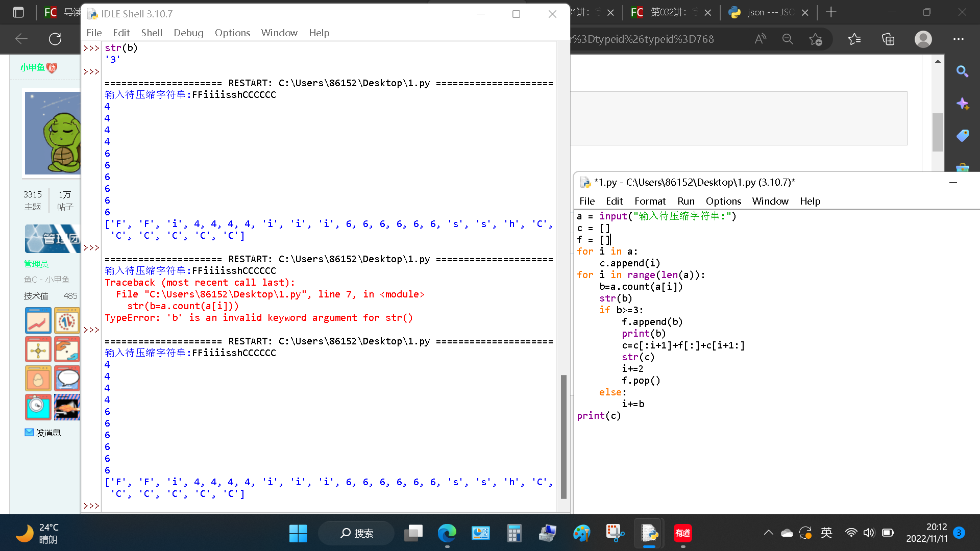
Task: Click the IDLE Shell vertical scrollbar
Action: 563,436
